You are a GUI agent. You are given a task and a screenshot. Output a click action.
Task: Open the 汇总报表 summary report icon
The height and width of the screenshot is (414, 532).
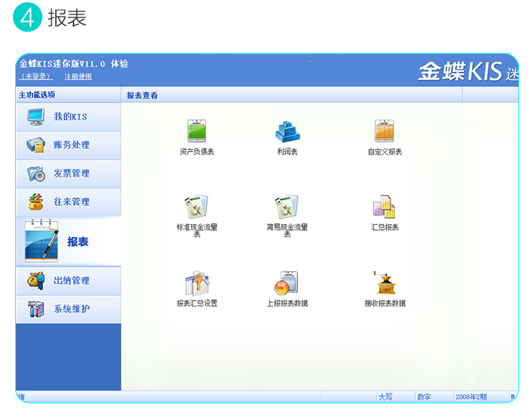384,208
